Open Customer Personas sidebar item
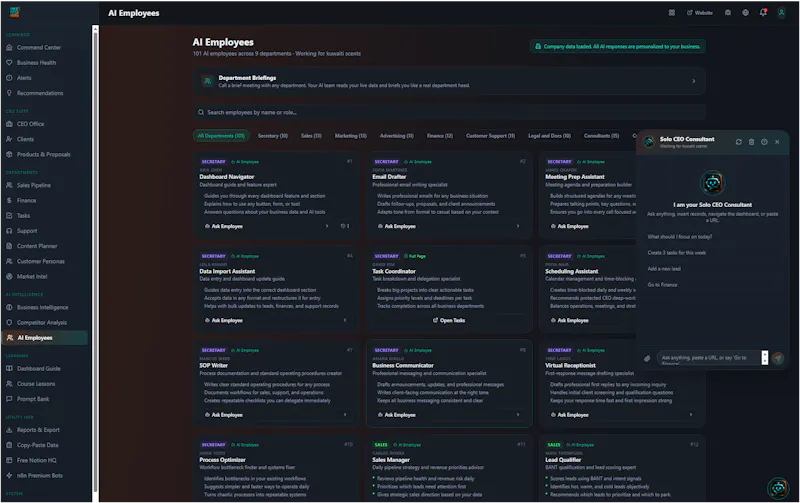Screen dimensions: 800x503 [41, 261]
